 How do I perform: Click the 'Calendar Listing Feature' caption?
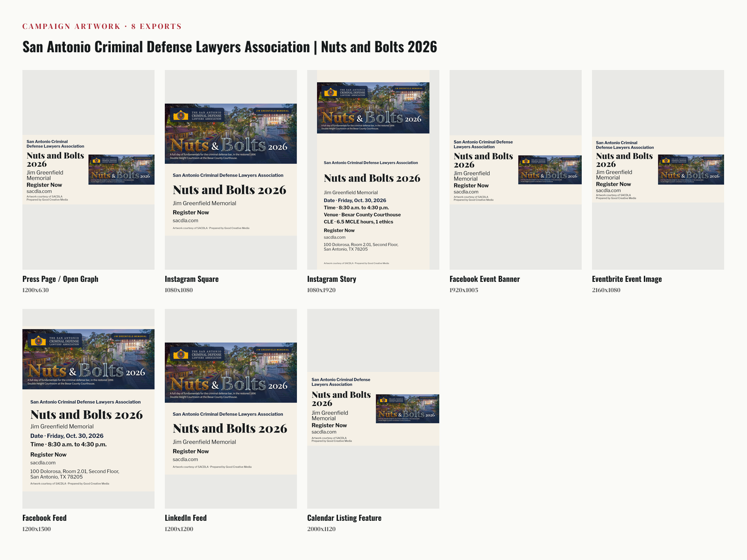tap(344, 518)
